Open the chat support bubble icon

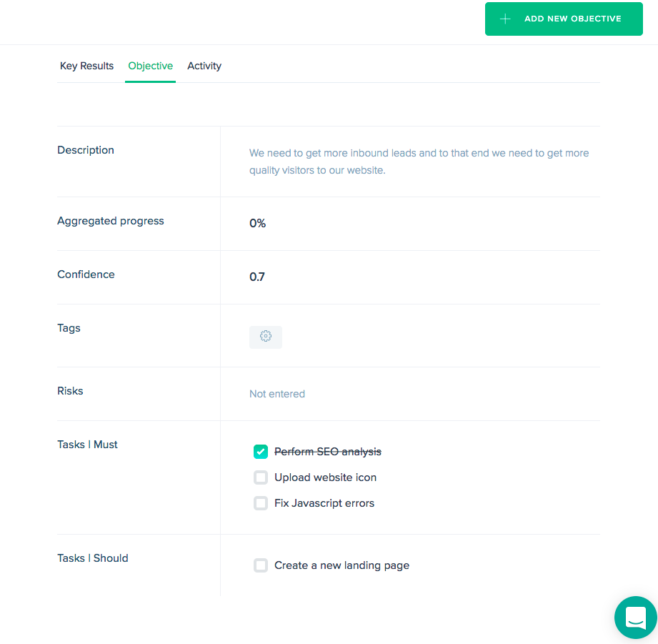[636, 617]
